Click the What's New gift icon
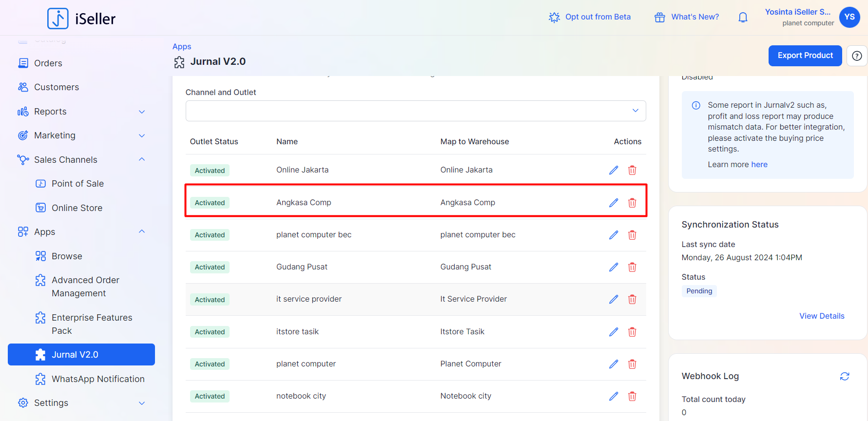868x421 pixels. tap(659, 17)
